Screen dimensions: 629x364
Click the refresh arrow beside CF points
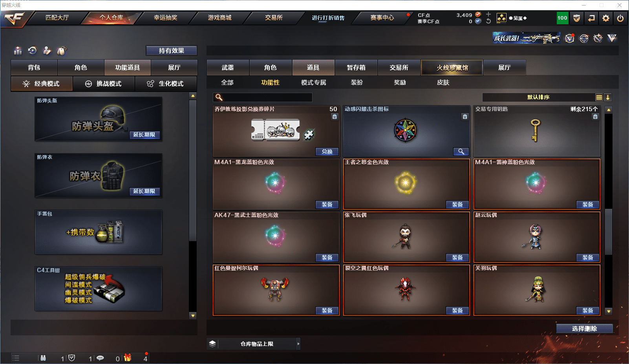point(488,21)
